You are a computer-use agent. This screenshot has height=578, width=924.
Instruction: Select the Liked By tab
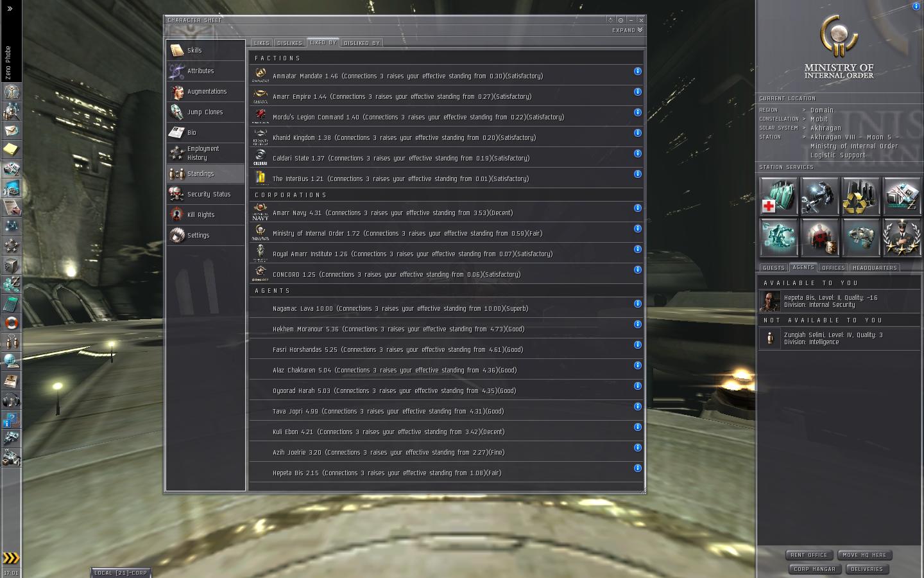coord(323,42)
